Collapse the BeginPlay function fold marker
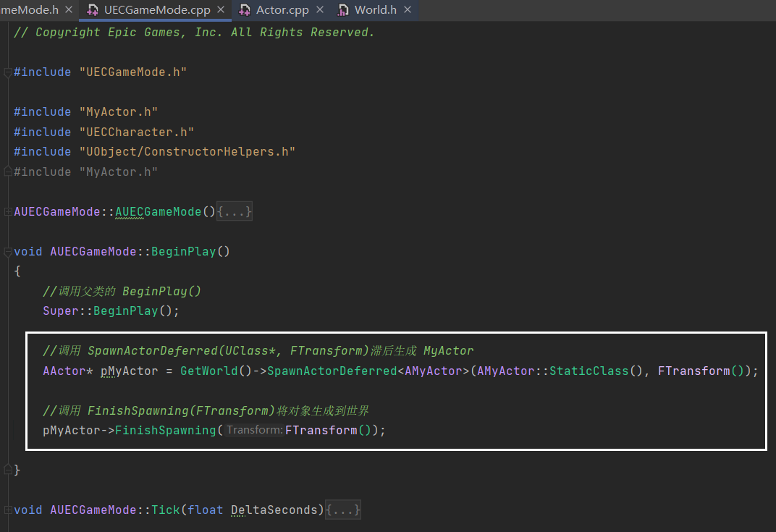 coord(8,252)
